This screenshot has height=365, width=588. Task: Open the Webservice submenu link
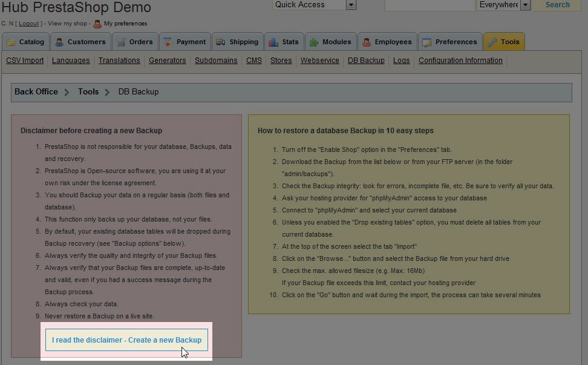click(x=319, y=61)
